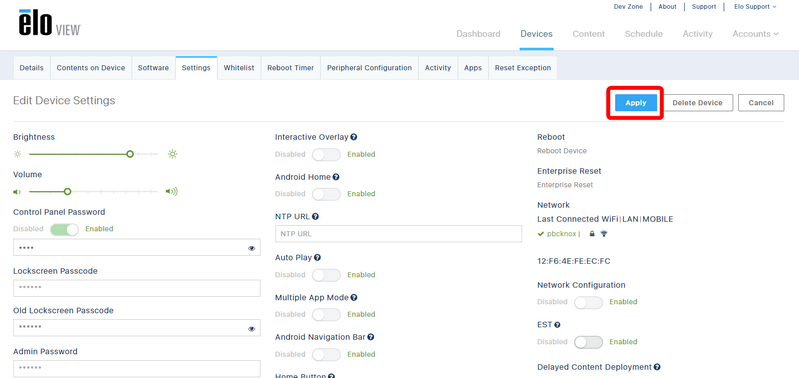This screenshot has height=378, width=799.
Task: Click the Multiple App Mode help icon
Action: pos(354,298)
